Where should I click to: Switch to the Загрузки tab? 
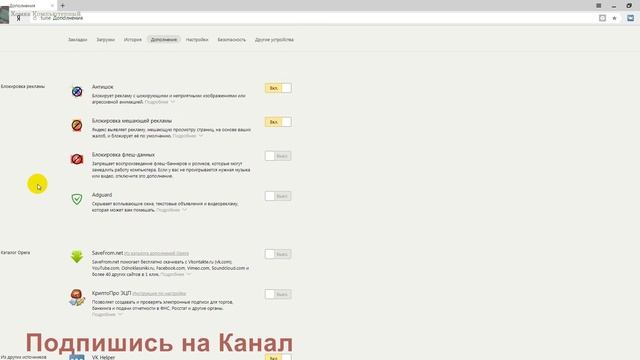(x=106, y=40)
